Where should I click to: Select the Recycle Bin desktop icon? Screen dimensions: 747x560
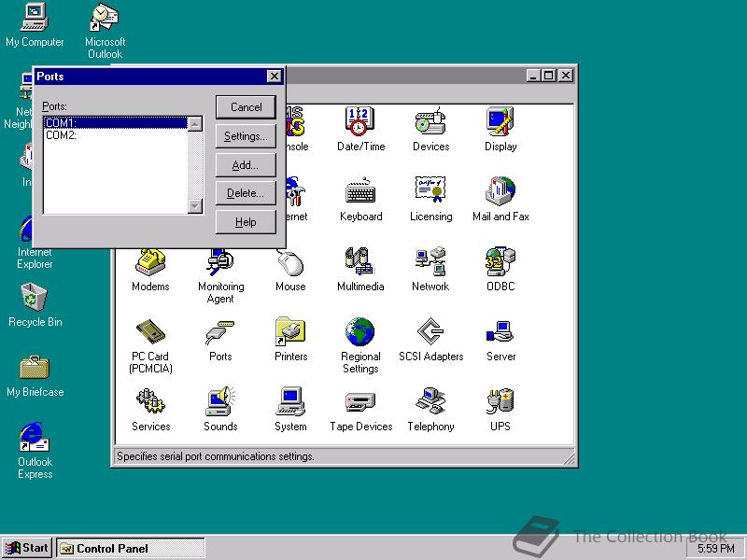(x=35, y=305)
